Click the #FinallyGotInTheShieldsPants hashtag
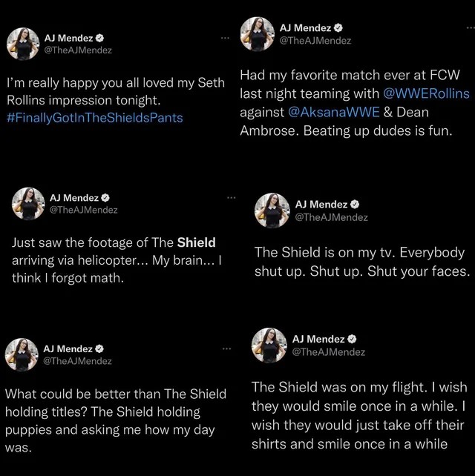The height and width of the screenshot is (476, 475). tap(94, 117)
